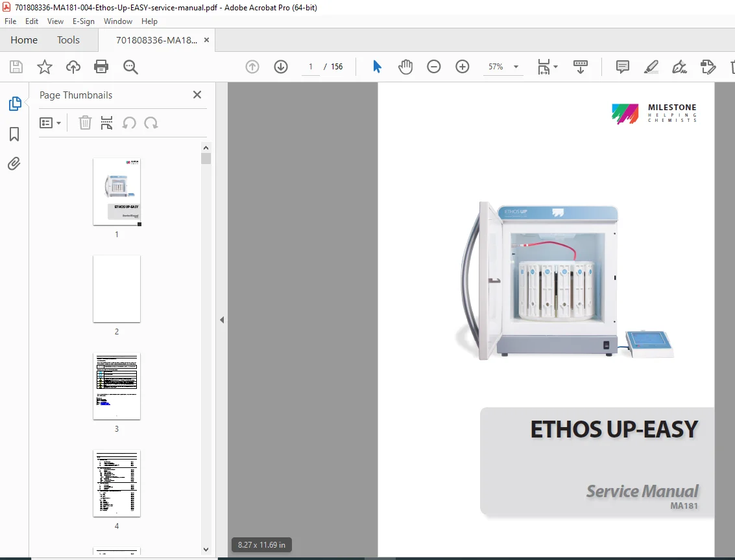Go to next page arrow
735x560 pixels.
(281, 67)
